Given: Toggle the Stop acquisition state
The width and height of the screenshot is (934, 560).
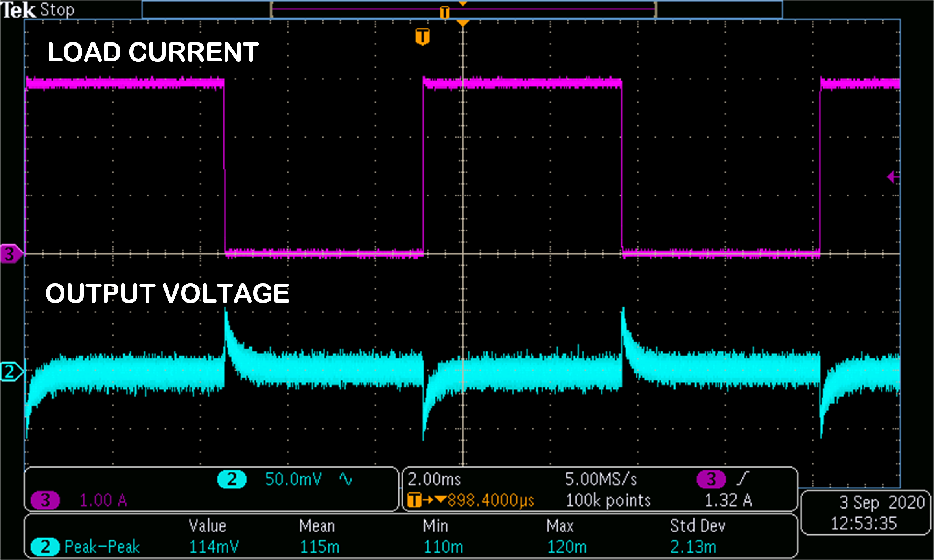Looking at the screenshot, I should coord(57,10).
